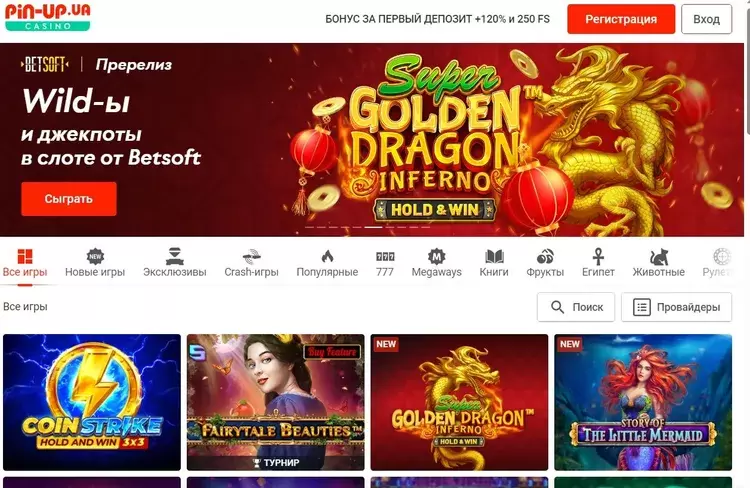This screenshot has width=750, height=488.
Task: Open the 777 slots icon
Action: coord(385,256)
